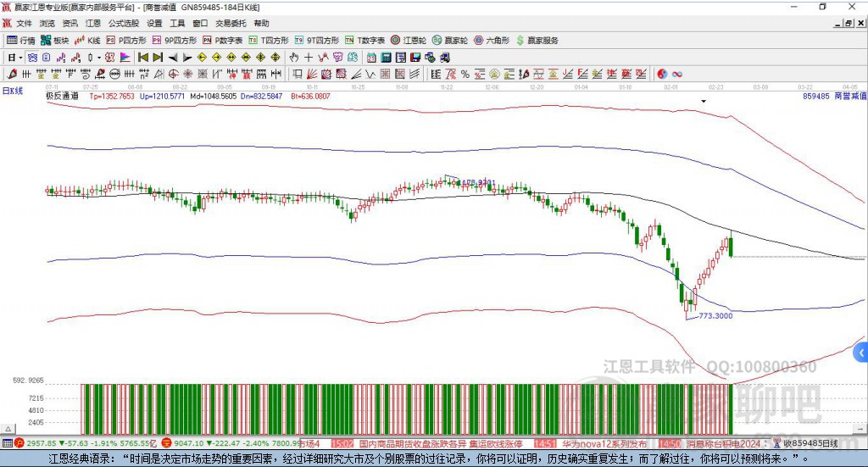Screen dimensions: 868x467
Task: Expand the candlestick style dropdown arrow
Action: [99, 58]
